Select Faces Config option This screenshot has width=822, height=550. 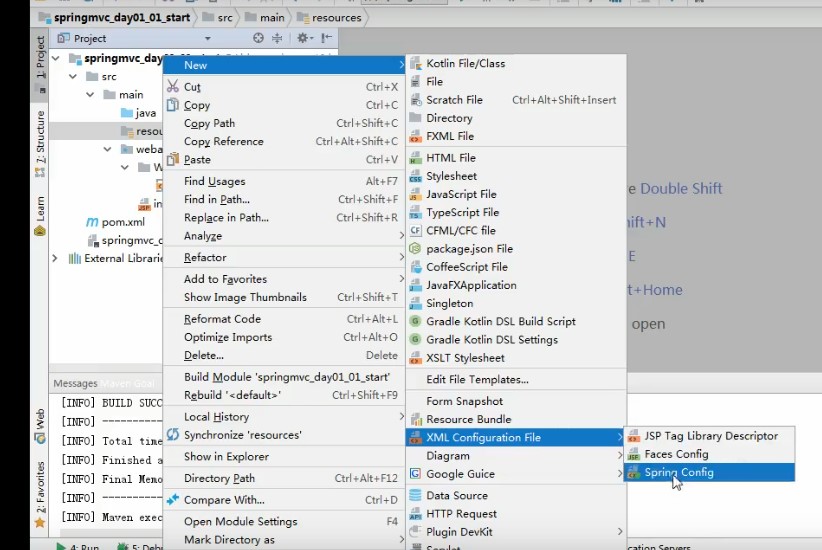tap(709, 454)
